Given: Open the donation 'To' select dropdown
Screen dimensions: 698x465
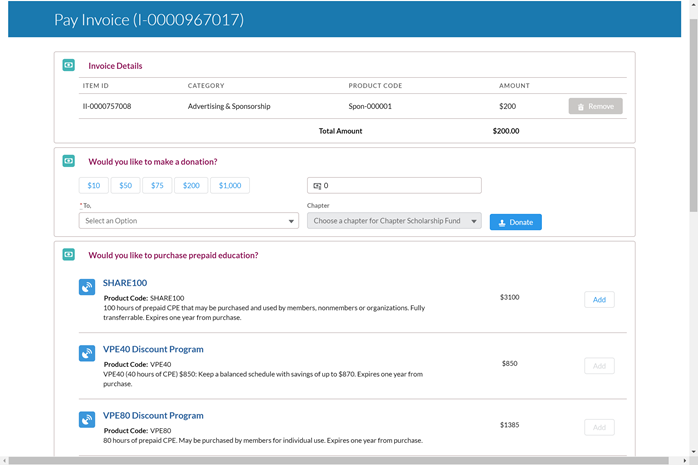Looking at the screenshot, I should click(188, 221).
